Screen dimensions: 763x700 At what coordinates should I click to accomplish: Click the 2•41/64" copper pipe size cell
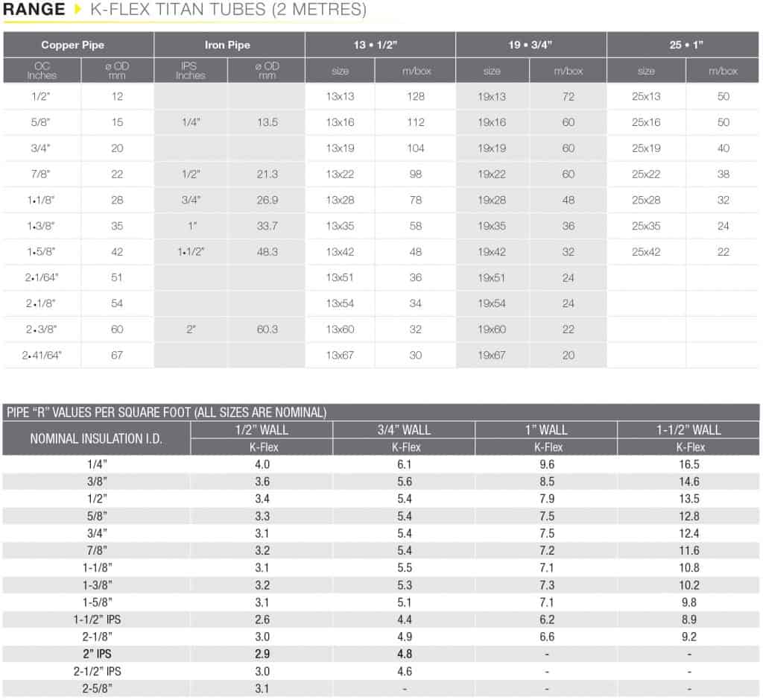pyautogui.click(x=42, y=356)
